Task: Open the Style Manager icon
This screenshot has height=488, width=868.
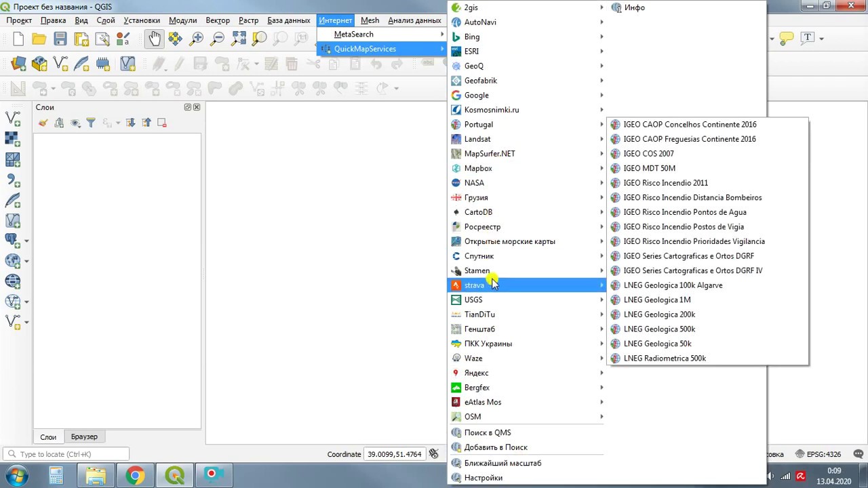Action: tap(123, 39)
